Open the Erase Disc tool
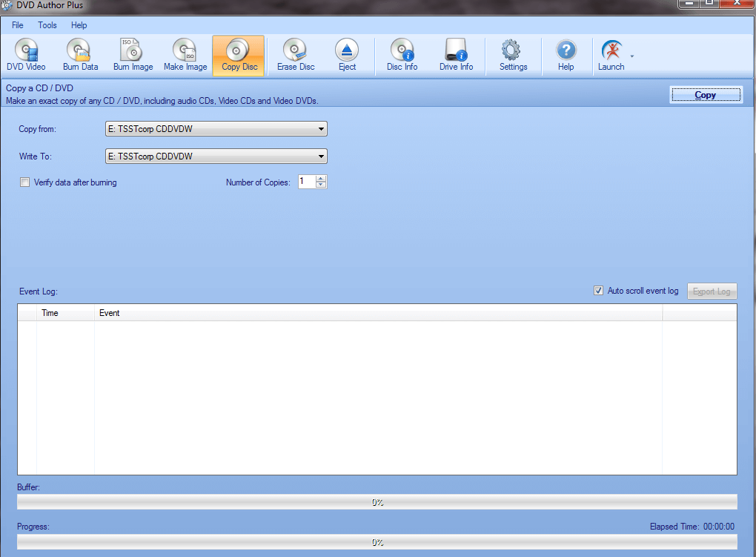756x557 pixels. coord(296,55)
